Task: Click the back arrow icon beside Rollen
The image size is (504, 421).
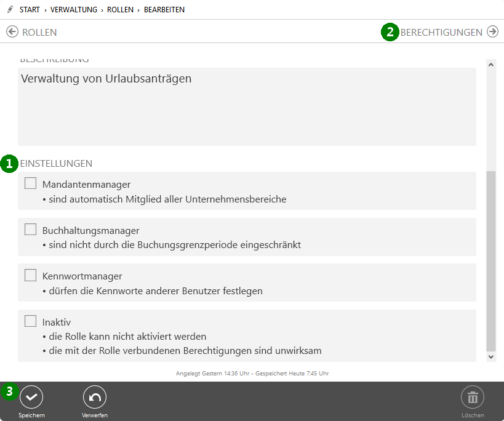Action: tap(12, 32)
